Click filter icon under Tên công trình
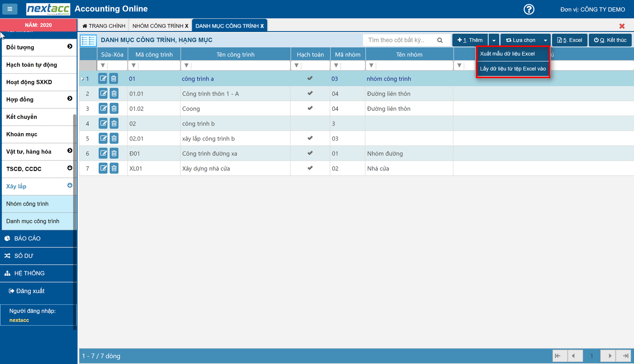 [186, 65]
